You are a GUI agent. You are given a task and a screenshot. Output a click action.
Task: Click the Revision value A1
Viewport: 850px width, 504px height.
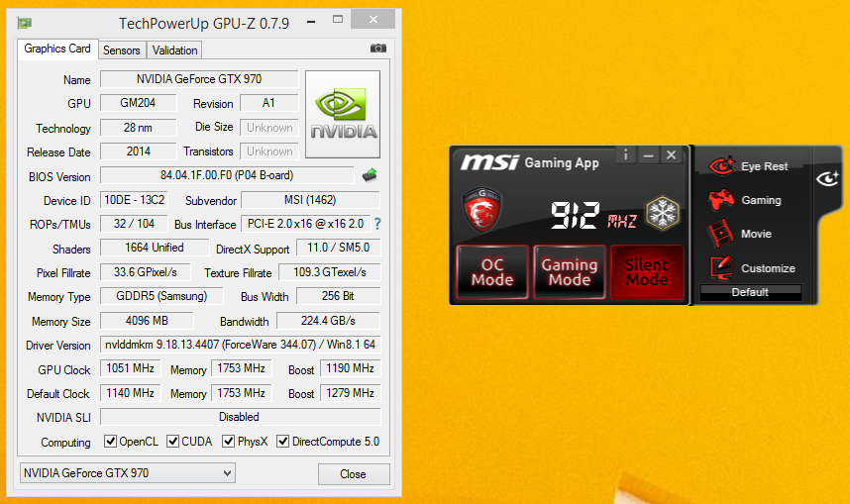pyautogui.click(x=268, y=103)
